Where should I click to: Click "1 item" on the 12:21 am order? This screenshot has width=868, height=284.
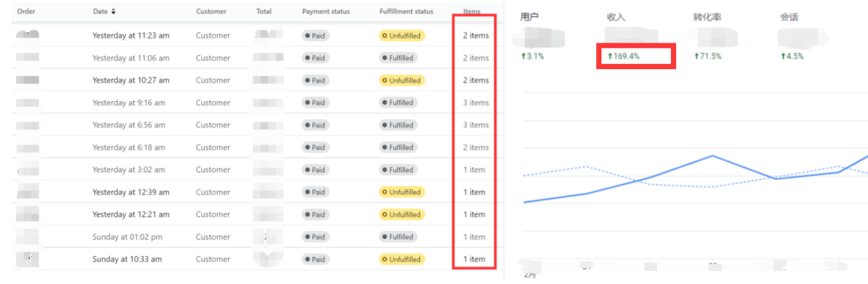474,214
